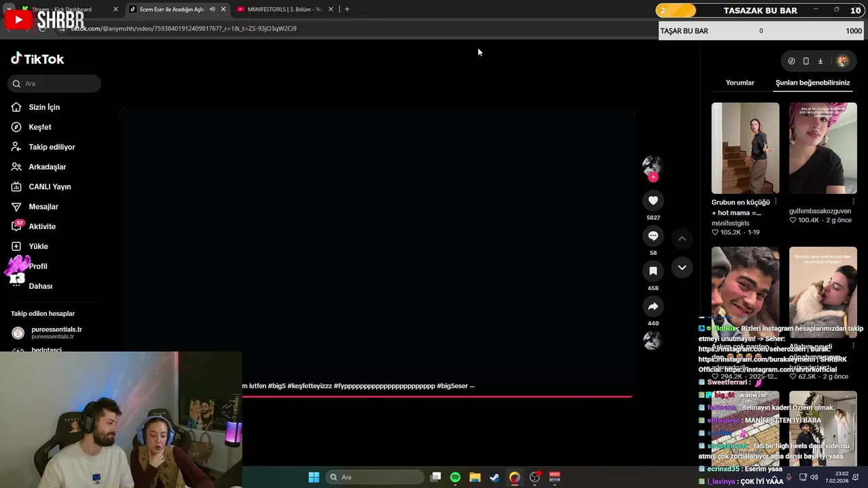The image size is (868, 488).
Task: Focus the Ara search box in TikTok sidebar
Action: 54,83
